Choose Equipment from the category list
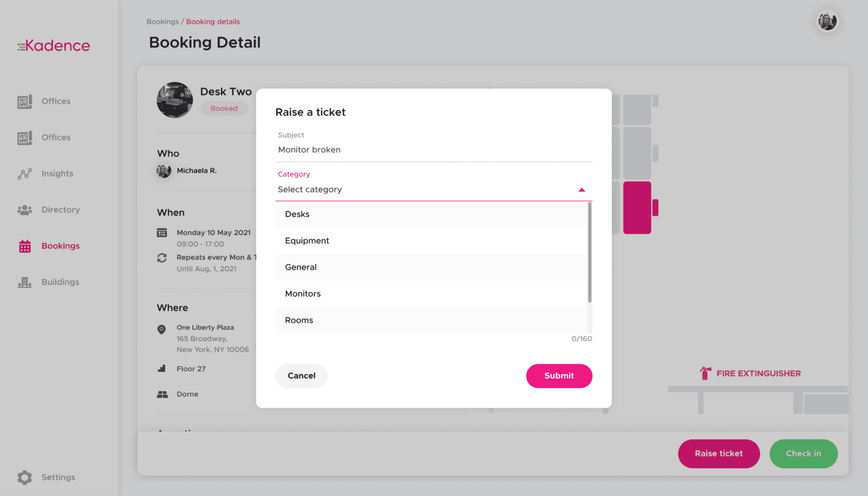 coord(431,241)
